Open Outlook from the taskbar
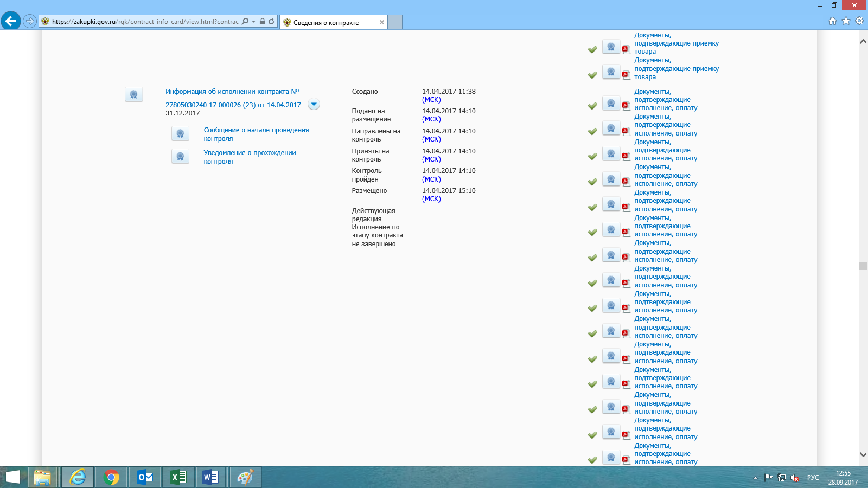 tap(145, 477)
